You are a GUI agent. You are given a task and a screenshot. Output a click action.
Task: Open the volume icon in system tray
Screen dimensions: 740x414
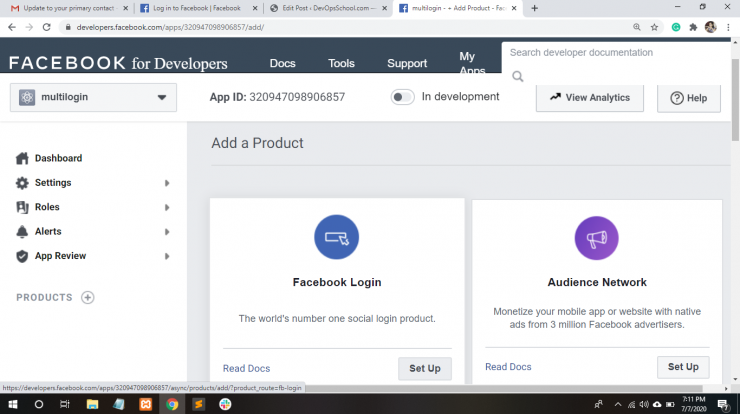coord(644,404)
